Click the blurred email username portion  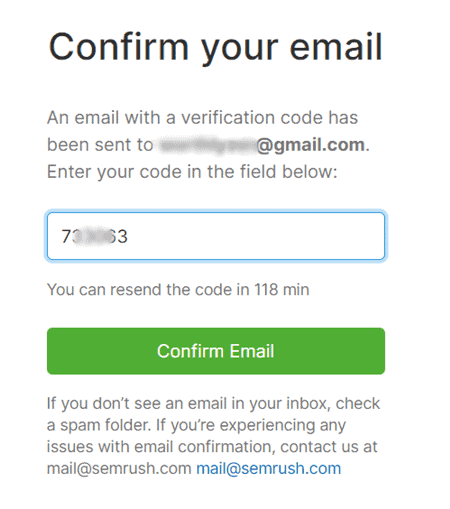click(x=208, y=145)
